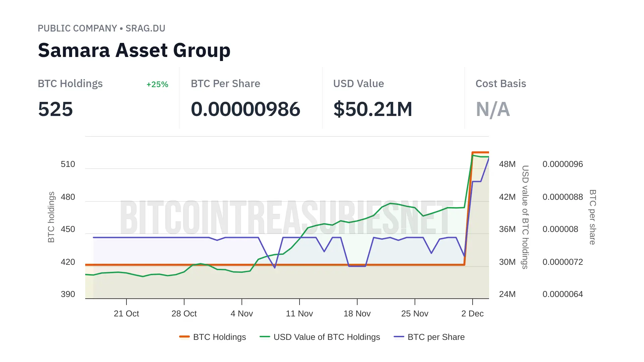Click the +25% holdings change badge
The image size is (644, 362).
click(x=157, y=84)
